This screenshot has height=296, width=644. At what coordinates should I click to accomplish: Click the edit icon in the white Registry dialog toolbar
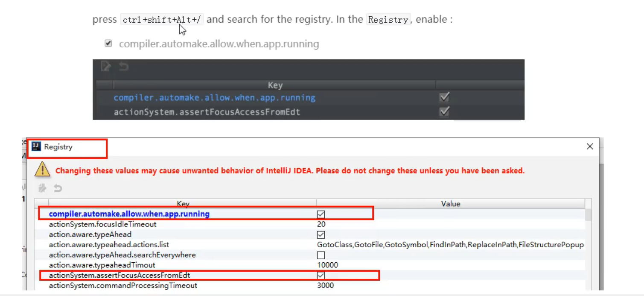pos(42,188)
